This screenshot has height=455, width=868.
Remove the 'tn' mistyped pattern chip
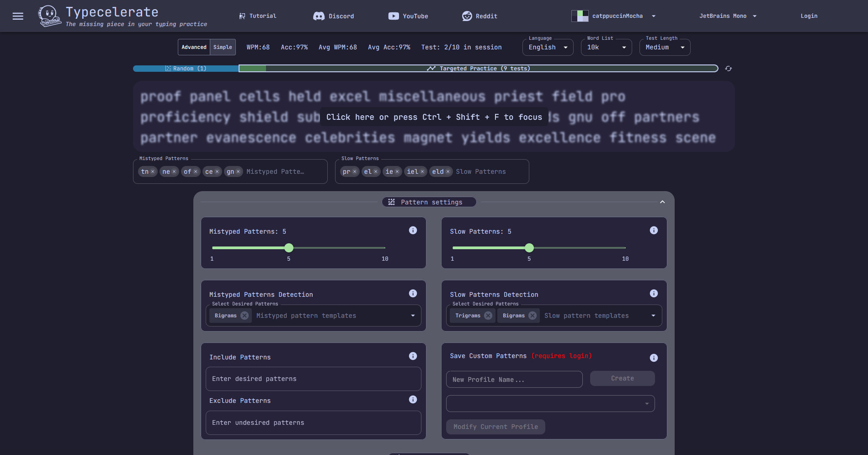153,172
